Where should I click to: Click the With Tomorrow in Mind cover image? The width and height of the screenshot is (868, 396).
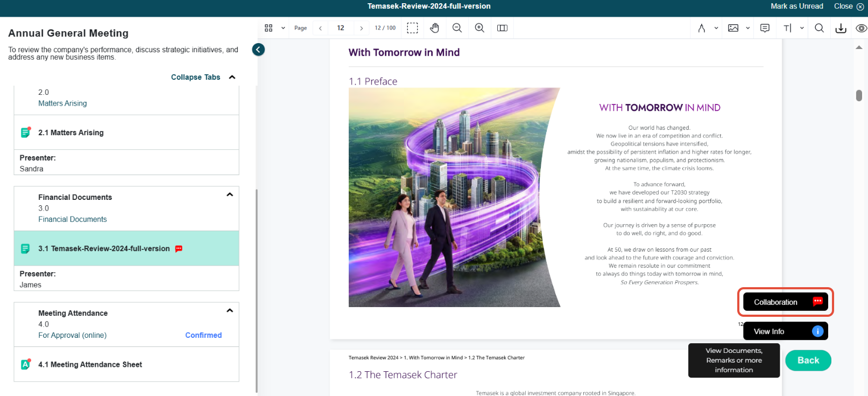455,198
